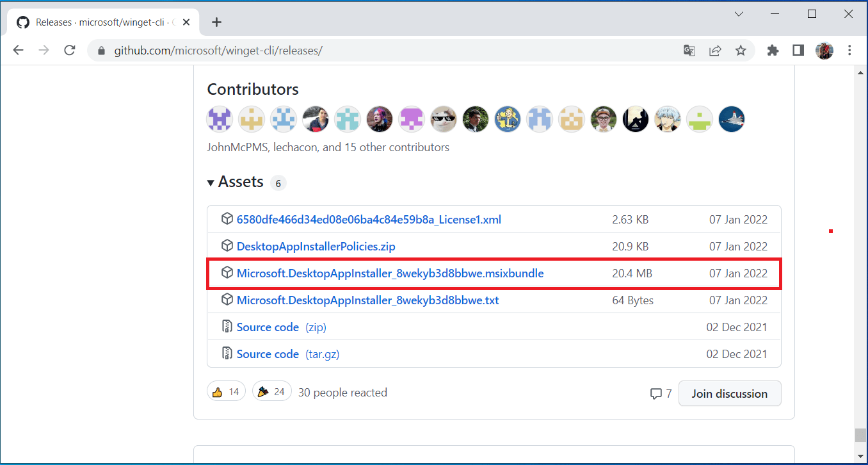Click the '20.4 MB' file size

(x=632, y=273)
